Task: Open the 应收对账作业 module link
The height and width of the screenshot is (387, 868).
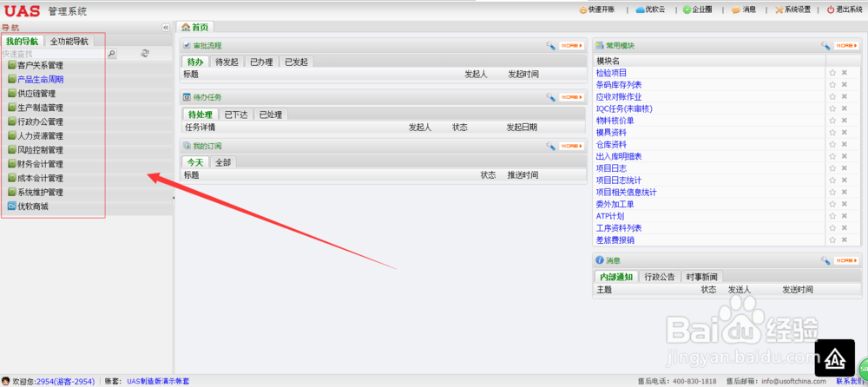Action: (619, 96)
